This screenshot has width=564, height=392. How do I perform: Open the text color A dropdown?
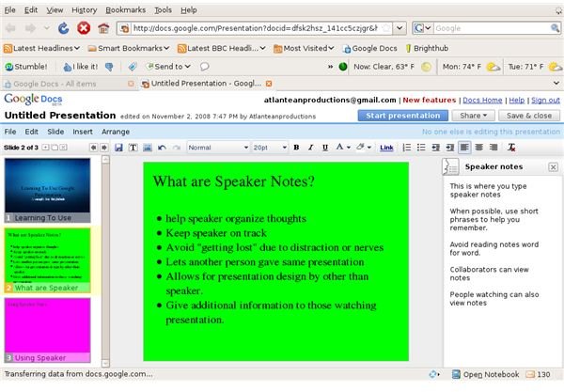click(x=343, y=148)
